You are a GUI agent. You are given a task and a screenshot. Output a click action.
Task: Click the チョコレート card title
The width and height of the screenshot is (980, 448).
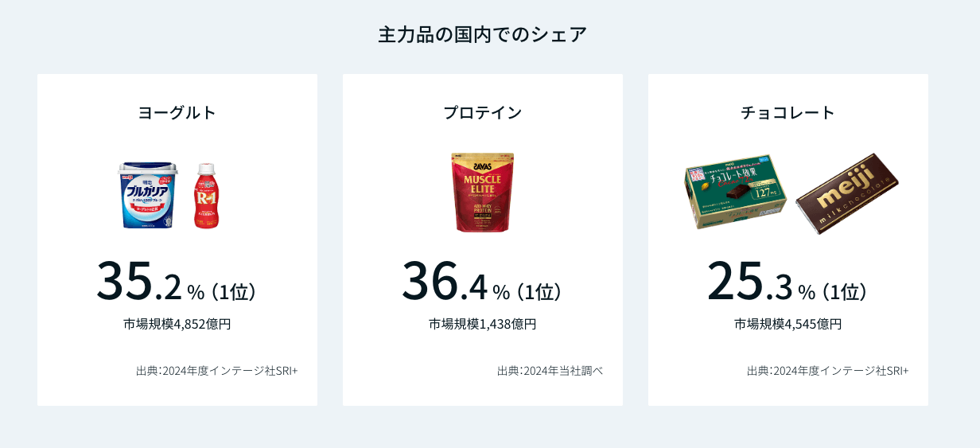click(787, 112)
